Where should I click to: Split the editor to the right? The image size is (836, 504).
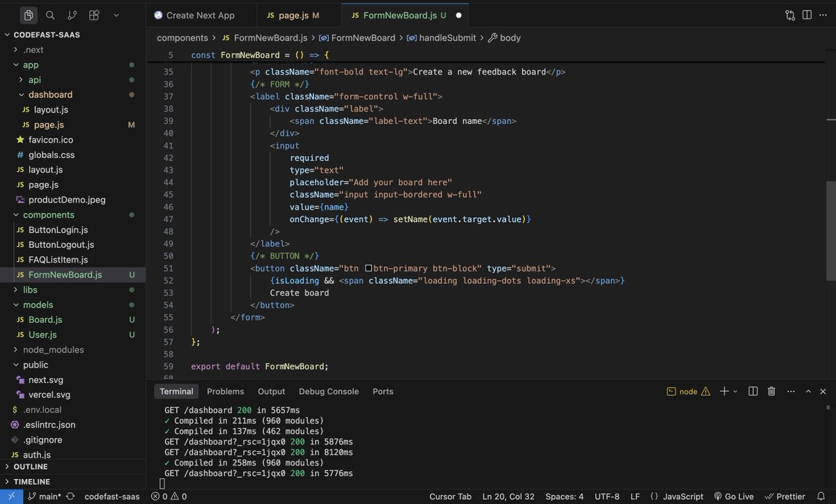pos(807,15)
